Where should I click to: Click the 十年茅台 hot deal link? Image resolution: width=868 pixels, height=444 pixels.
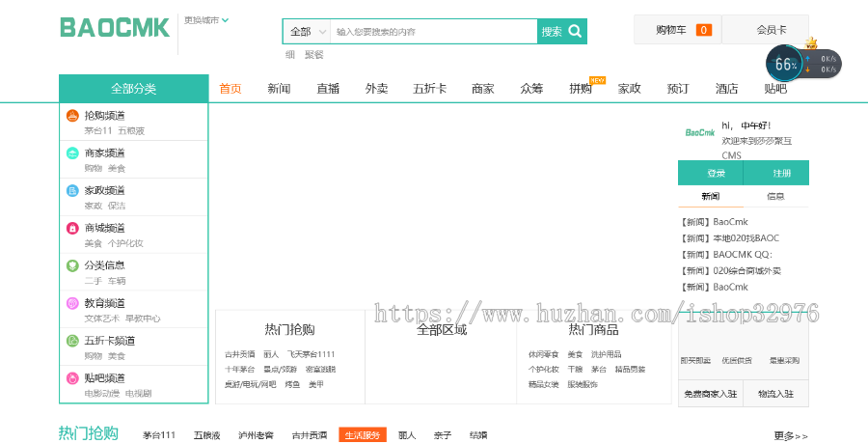click(x=240, y=369)
